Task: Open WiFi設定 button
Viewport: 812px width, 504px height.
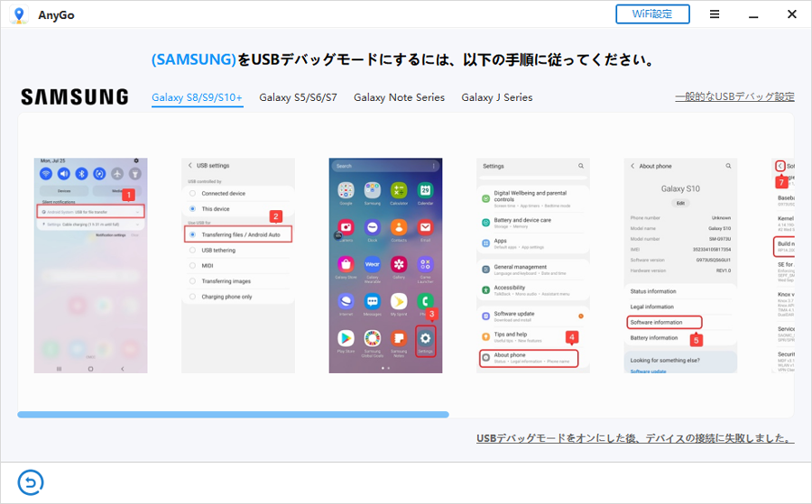Action: pyautogui.click(x=652, y=14)
